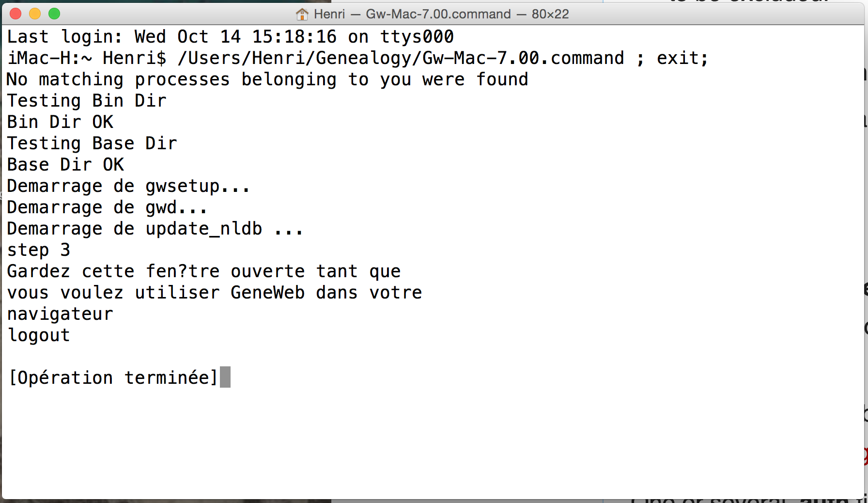
Task: Click the window title Gw-Mac-7.00.command
Action: coord(438,14)
